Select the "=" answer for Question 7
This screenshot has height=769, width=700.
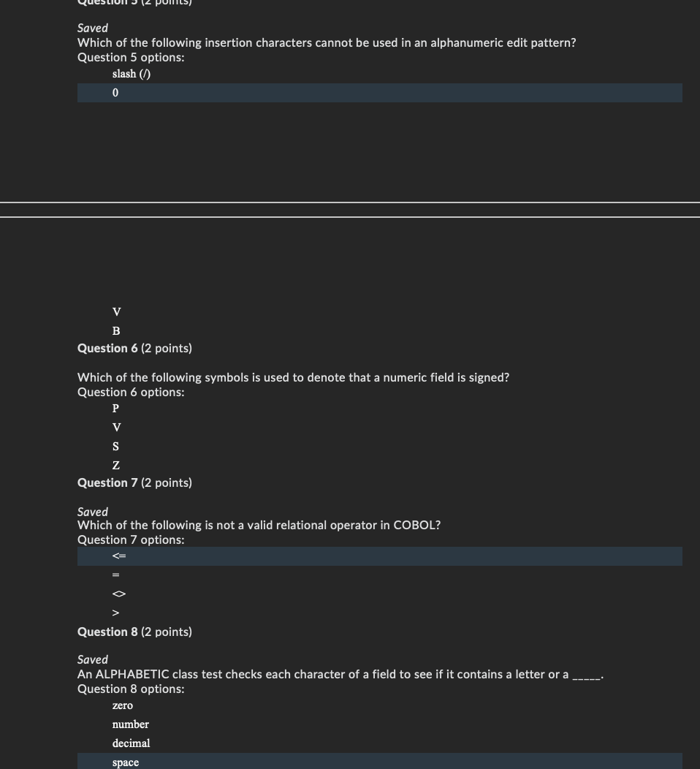[x=115, y=575]
